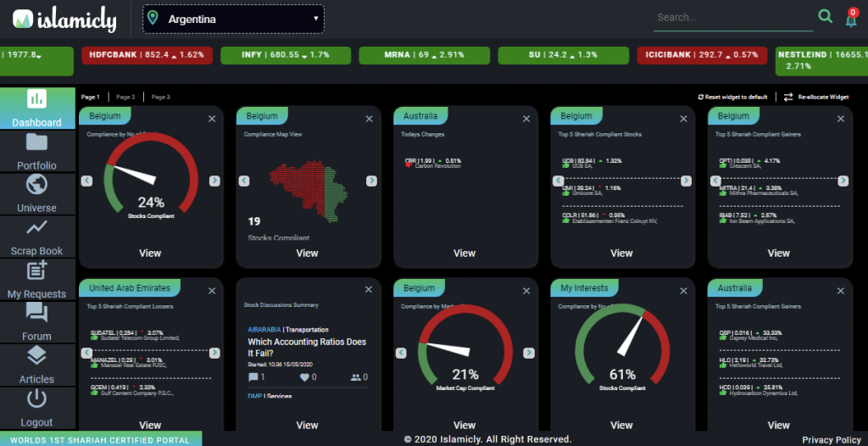Viewport: 868px width, 446px height.
Task: Open the Forum chat icon
Action: tap(36, 314)
